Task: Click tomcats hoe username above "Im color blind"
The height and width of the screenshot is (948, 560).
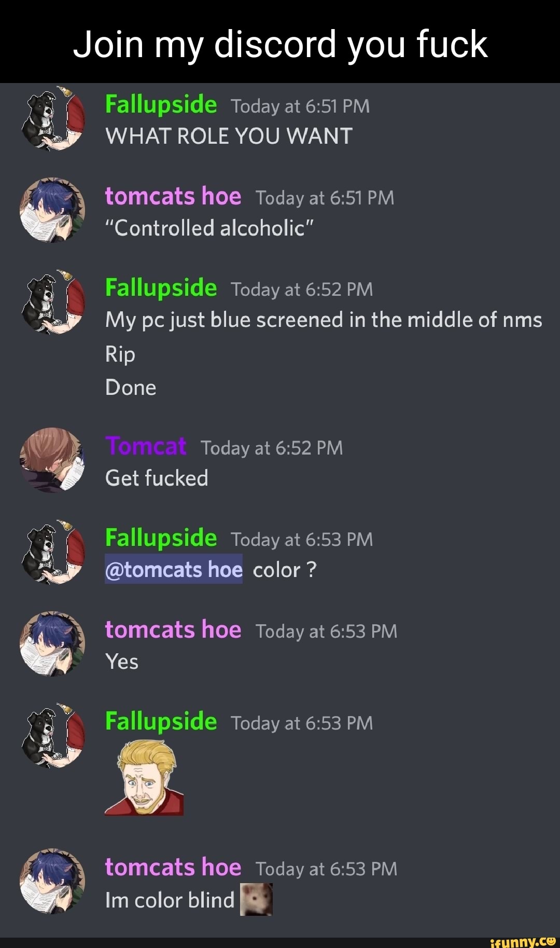Action: 173,867
